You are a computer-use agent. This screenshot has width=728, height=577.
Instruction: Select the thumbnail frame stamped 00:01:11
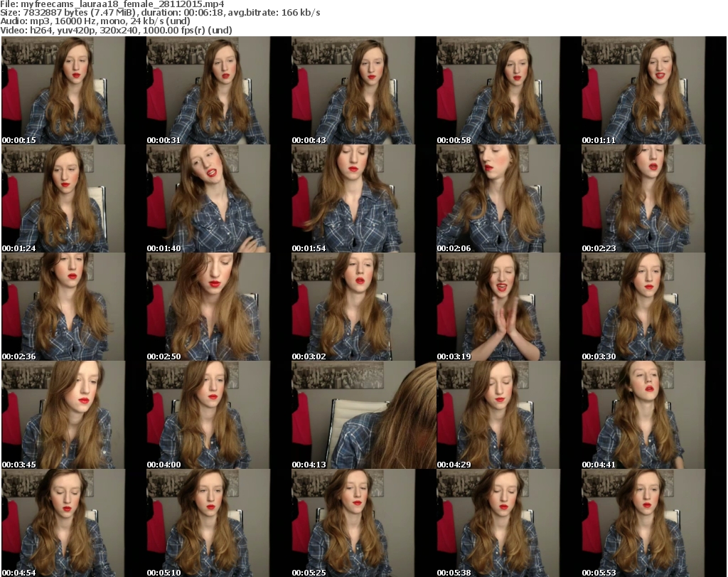coord(654,90)
